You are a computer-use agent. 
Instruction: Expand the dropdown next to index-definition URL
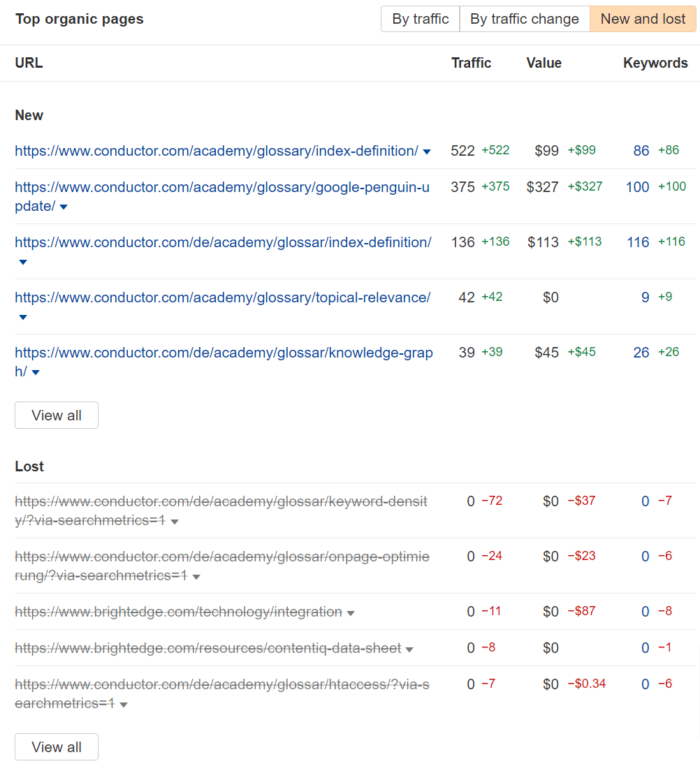[x=426, y=151]
